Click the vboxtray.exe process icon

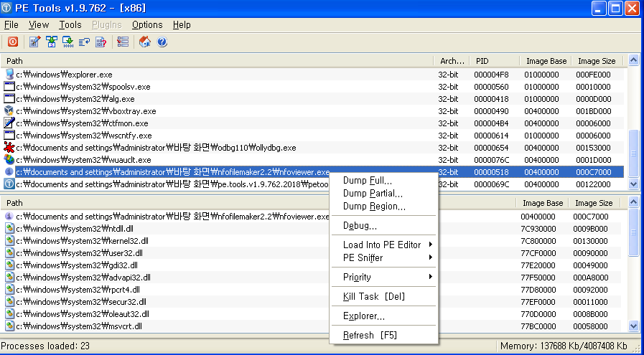pos(9,111)
